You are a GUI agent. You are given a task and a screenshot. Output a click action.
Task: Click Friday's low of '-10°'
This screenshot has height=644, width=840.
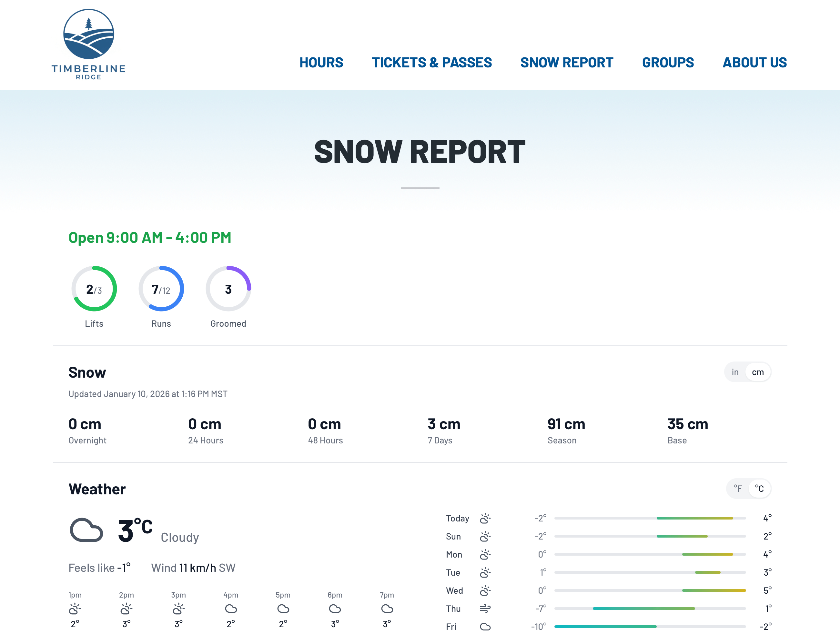click(539, 626)
